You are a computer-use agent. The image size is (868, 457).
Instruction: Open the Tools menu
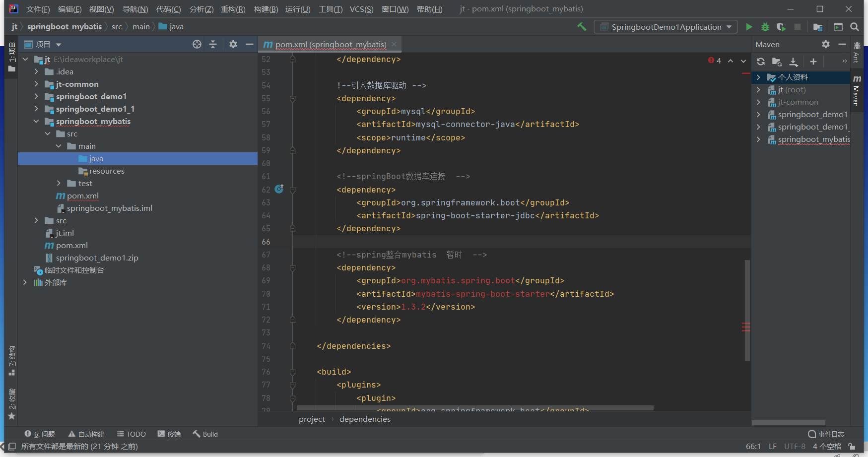(x=331, y=9)
